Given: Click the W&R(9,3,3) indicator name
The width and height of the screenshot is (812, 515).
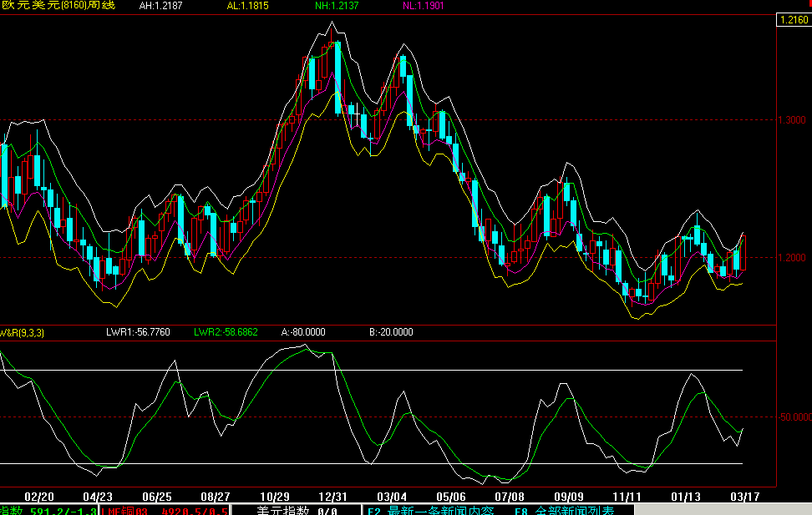Looking at the screenshot, I should click(x=22, y=333).
